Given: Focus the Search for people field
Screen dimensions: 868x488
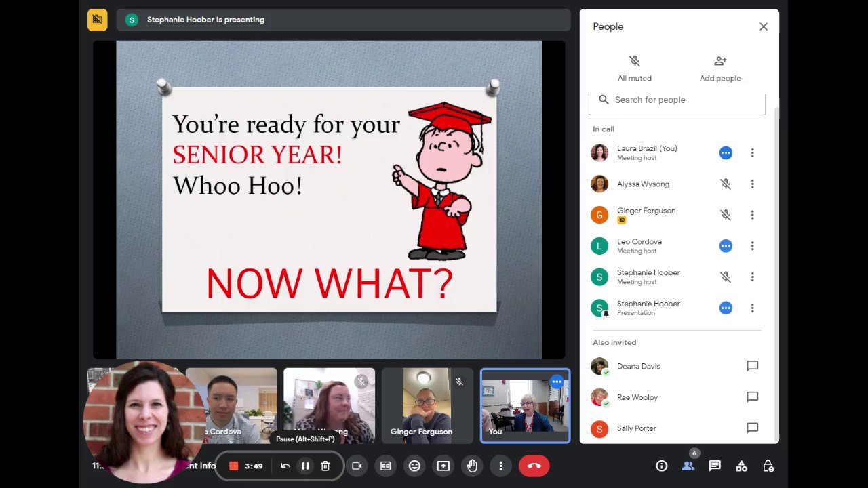Looking at the screenshot, I should pos(677,100).
